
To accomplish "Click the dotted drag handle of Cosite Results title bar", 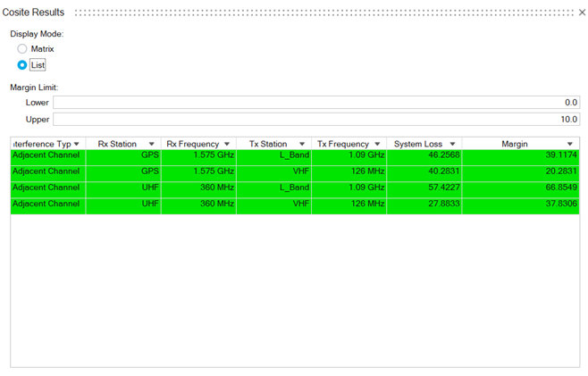I will pyautogui.click(x=324, y=13).
